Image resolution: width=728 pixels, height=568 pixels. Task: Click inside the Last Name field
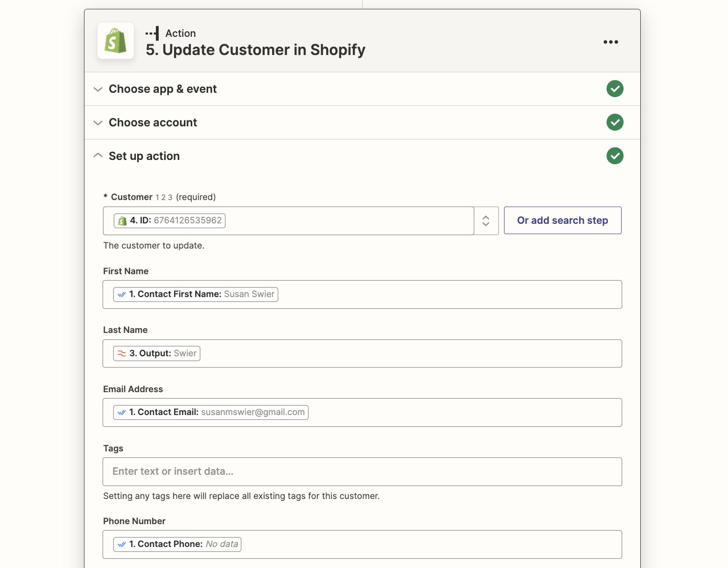pos(411,353)
